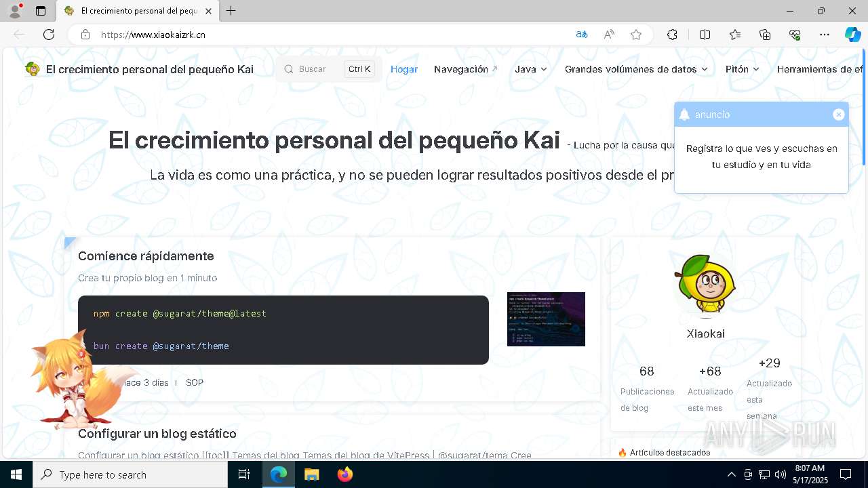Open Browser essentials icon

(795, 35)
